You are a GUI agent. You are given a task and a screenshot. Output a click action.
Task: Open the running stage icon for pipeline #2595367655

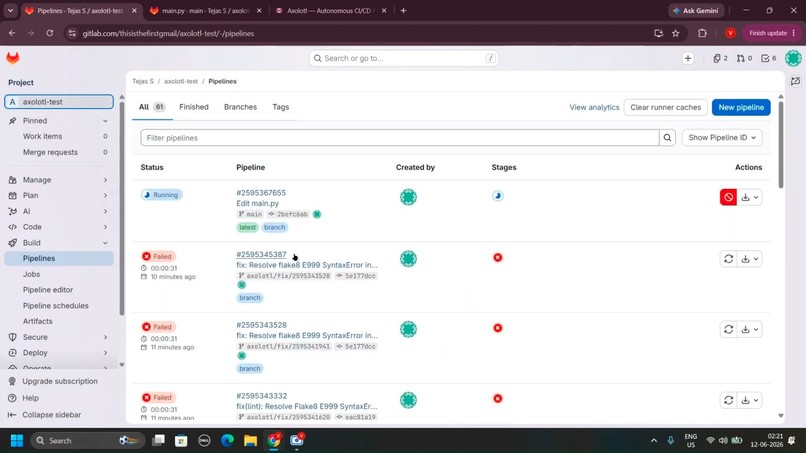pos(498,195)
